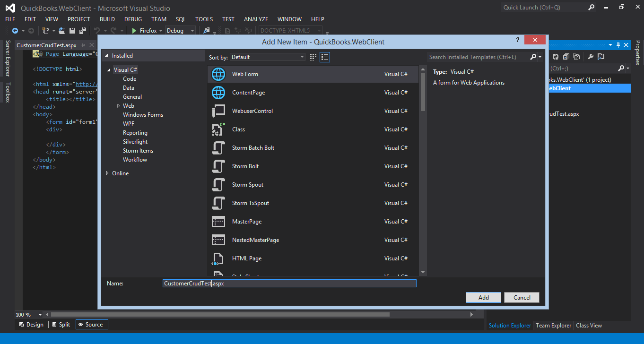Click the Solution Explorer Properties wrench icon
Viewport: 644px width, 344px height.
coord(591,57)
